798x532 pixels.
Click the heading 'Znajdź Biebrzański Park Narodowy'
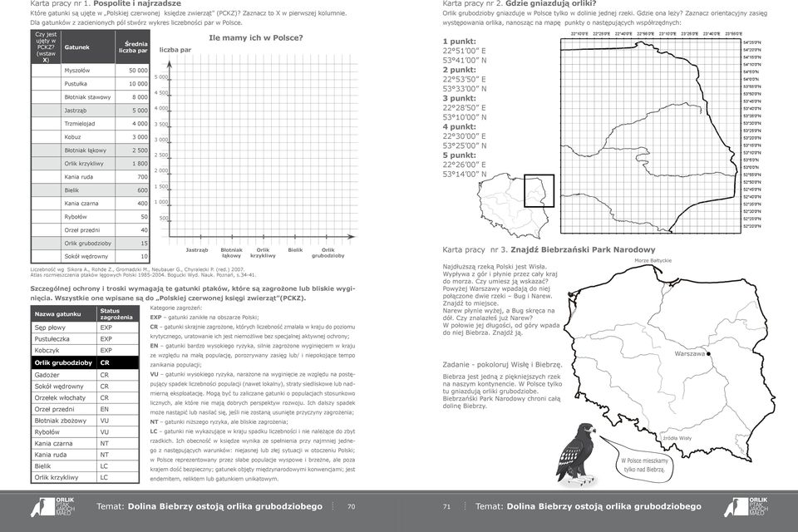point(583,249)
